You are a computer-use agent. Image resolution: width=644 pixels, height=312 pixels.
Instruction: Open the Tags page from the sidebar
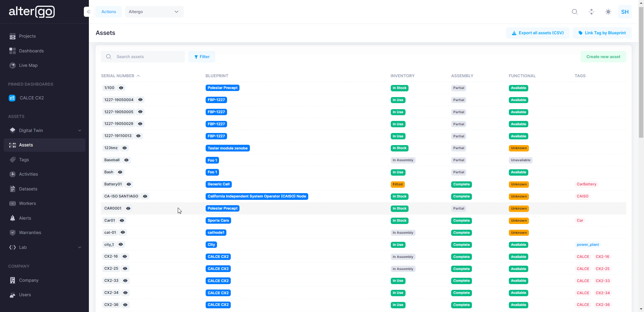[23, 160]
